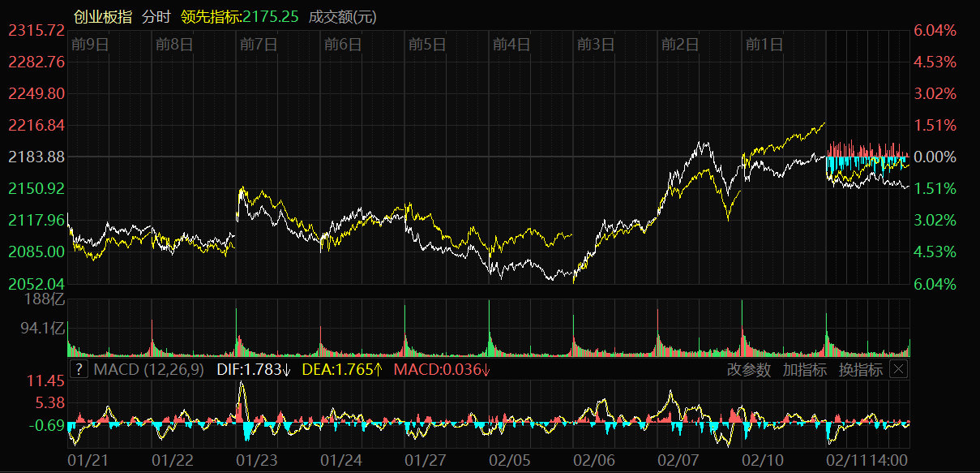Click the 2216.84 price axis label
Image resolution: width=980 pixels, height=473 pixels.
tap(36, 125)
